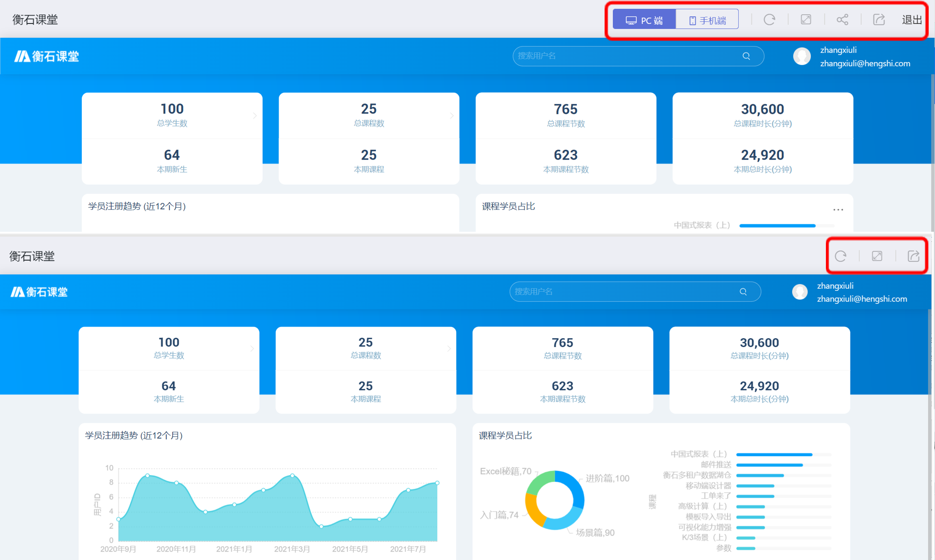Click export icon in upper toolbar
The height and width of the screenshot is (560, 935).
tap(879, 20)
